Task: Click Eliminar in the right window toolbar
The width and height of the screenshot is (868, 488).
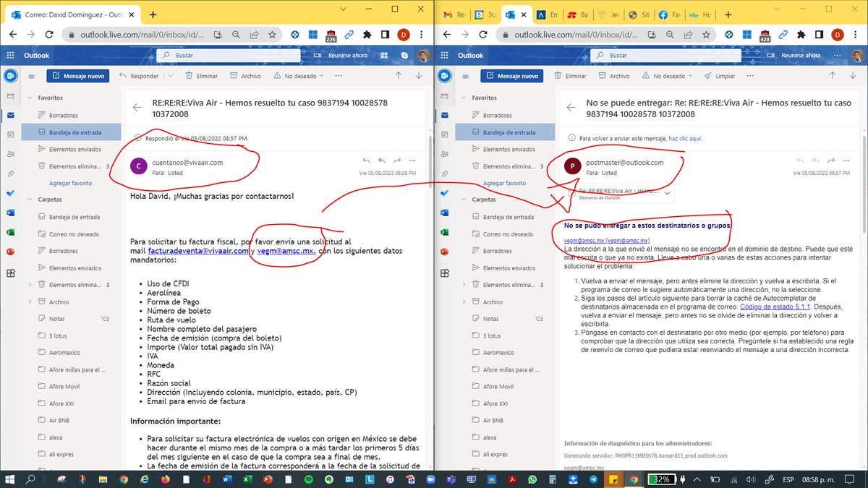Action: (570, 76)
